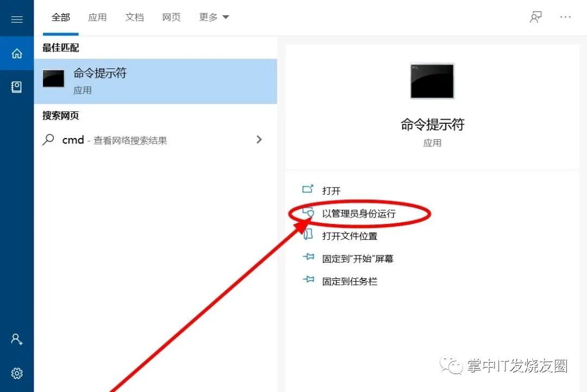Open Settings via the gear icon

[17, 374]
